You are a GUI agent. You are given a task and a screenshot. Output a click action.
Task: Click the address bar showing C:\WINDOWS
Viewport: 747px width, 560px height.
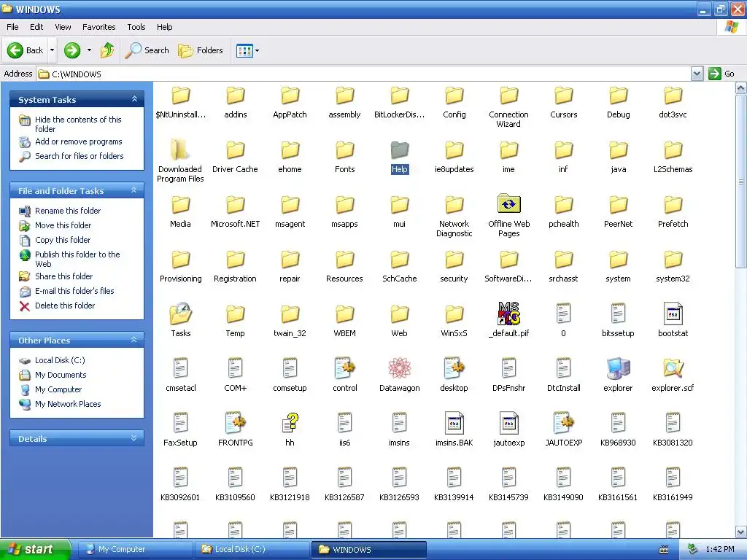pos(365,74)
